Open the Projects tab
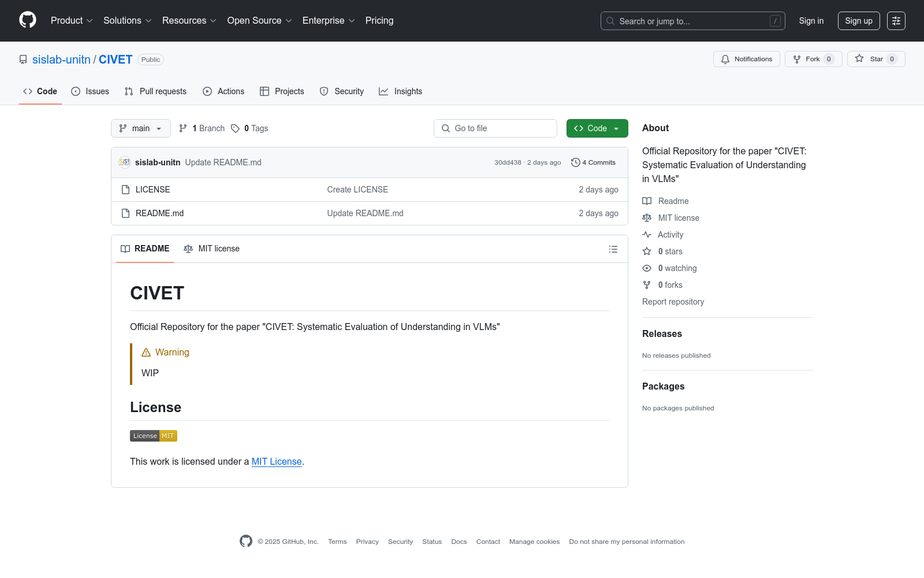Image resolution: width=924 pixels, height=578 pixels. (282, 91)
